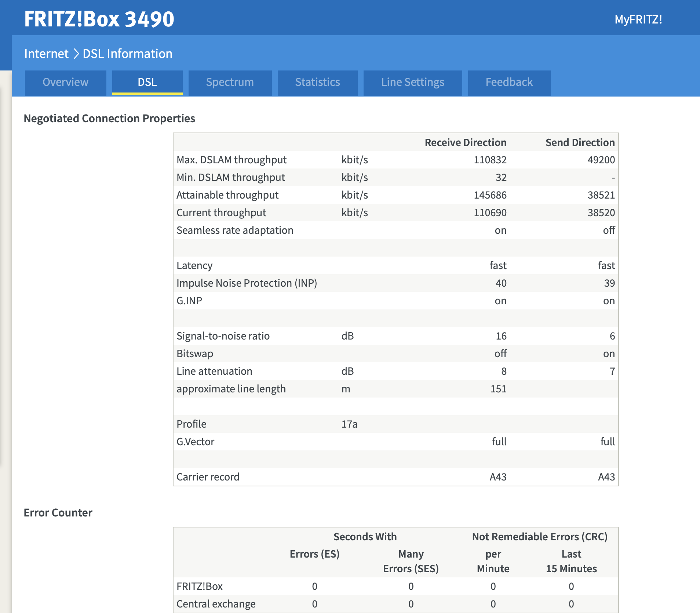Switch to the Feedback tab
The height and width of the screenshot is (613, 700).
[509, 82]
